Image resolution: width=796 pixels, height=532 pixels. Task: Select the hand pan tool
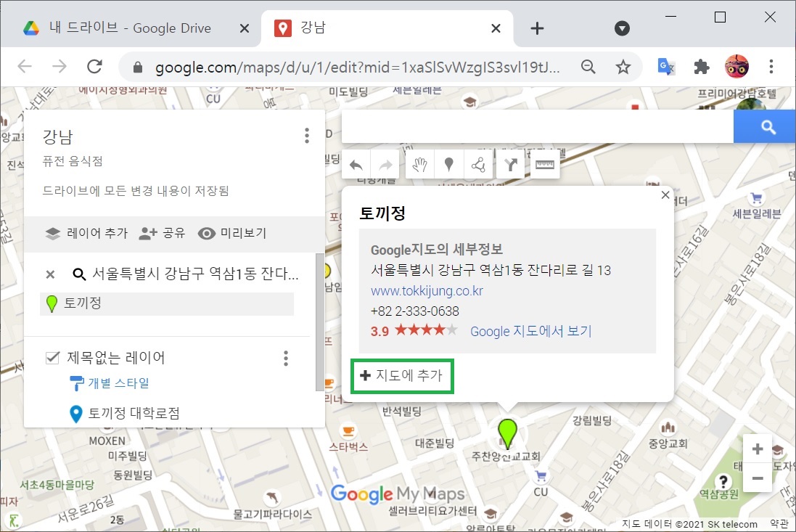click(420, 165)
